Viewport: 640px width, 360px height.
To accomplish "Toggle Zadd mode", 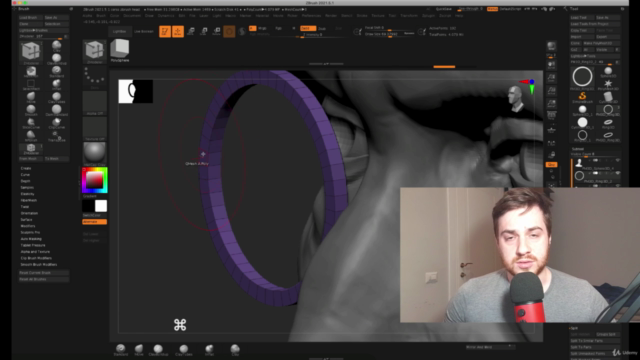I will (x=308, y=29).
